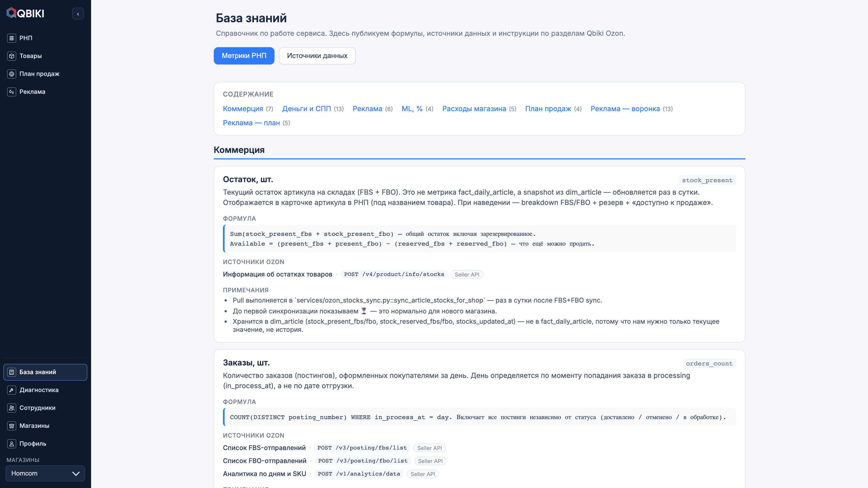Select the План продаж target icon
The image size is (868, 488).
[x=11, y=74]
